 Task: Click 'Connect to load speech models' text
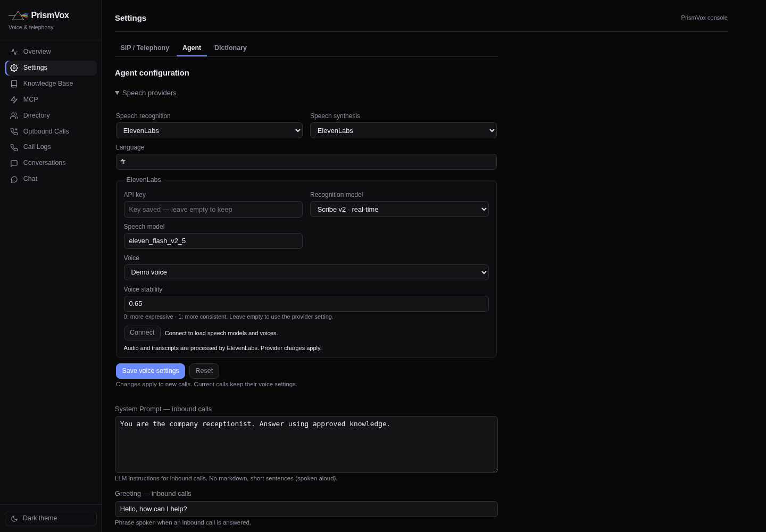pos(221,333)
